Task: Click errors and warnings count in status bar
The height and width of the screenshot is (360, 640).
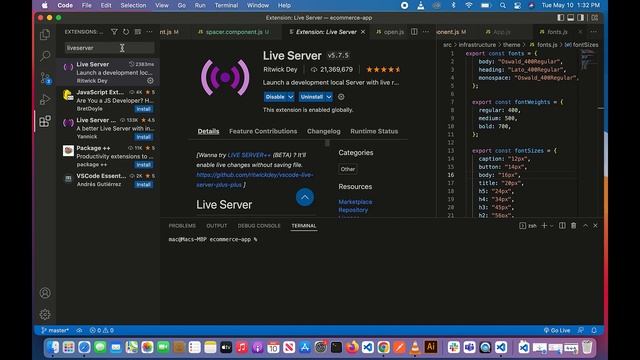Action: pos(102,330)
